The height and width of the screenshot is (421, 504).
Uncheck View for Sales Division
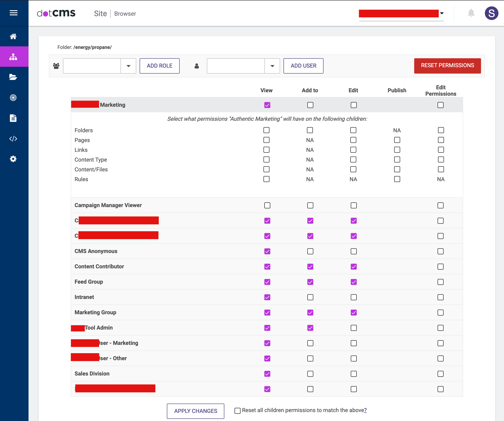(x=267, y=374)
